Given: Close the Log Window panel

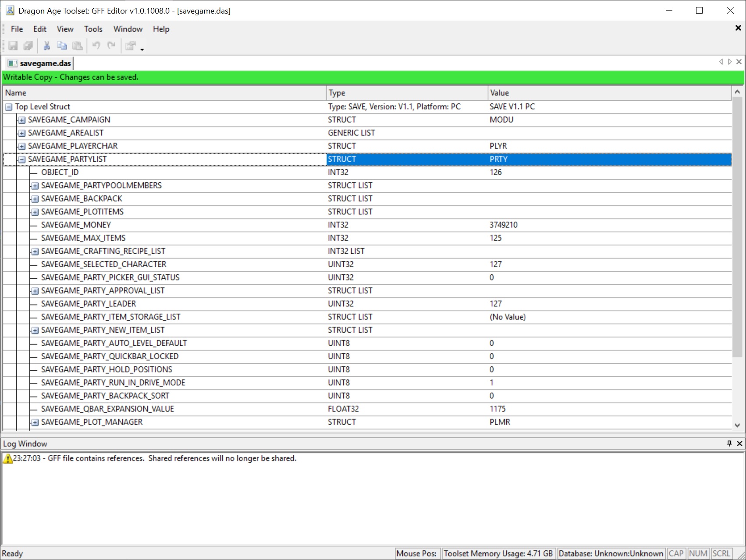Looking at the screenshot, I should pyautogui.click(x=739, y=443).
